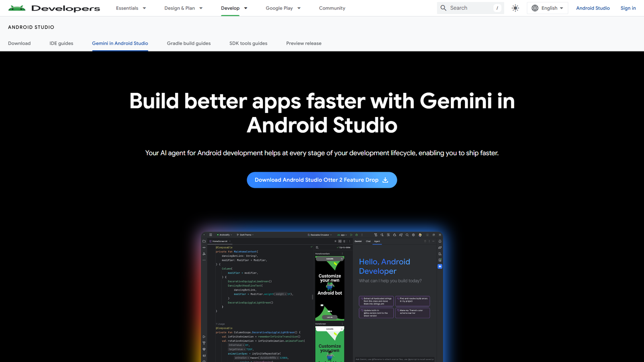Open the settings gear icon in Android Studio toolbar

point(413,235)
